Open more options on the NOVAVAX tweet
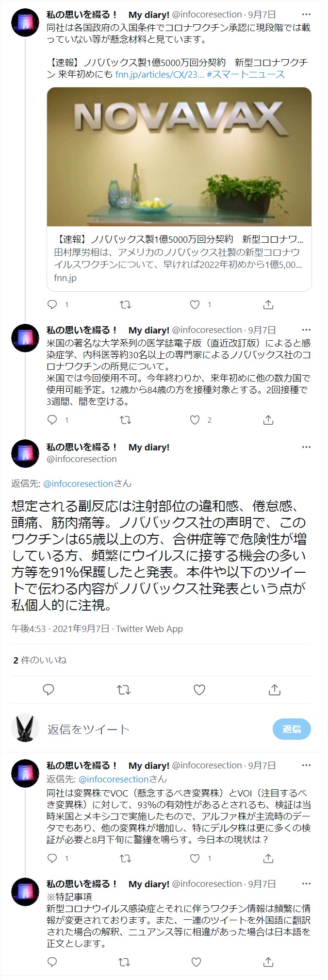Image resolution: width=328 pixels, height=980 pixels. (306, 15)
